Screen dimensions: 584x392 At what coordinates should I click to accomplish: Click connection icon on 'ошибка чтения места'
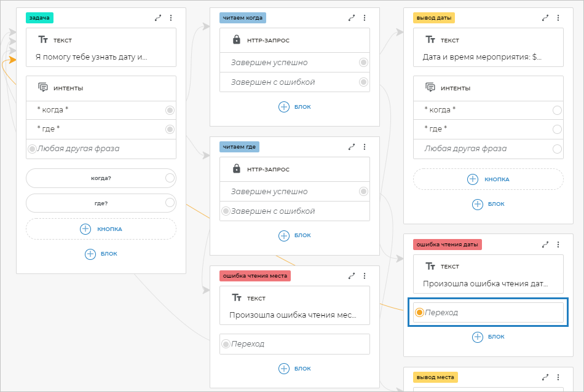coord(352,276)
